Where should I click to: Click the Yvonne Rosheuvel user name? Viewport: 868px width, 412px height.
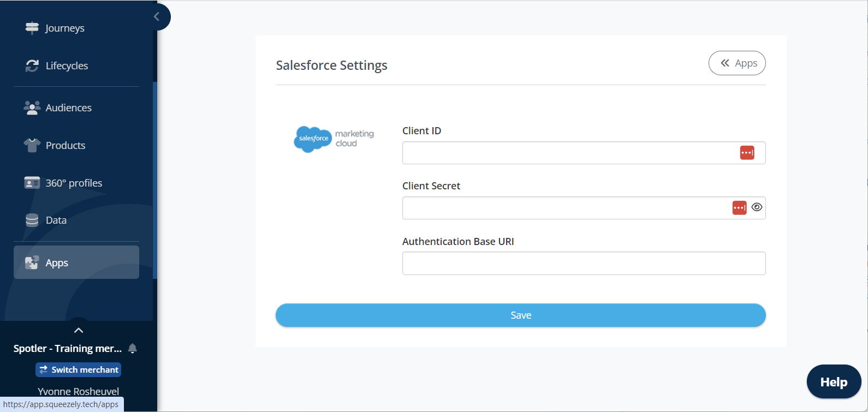tap(79, 391)
